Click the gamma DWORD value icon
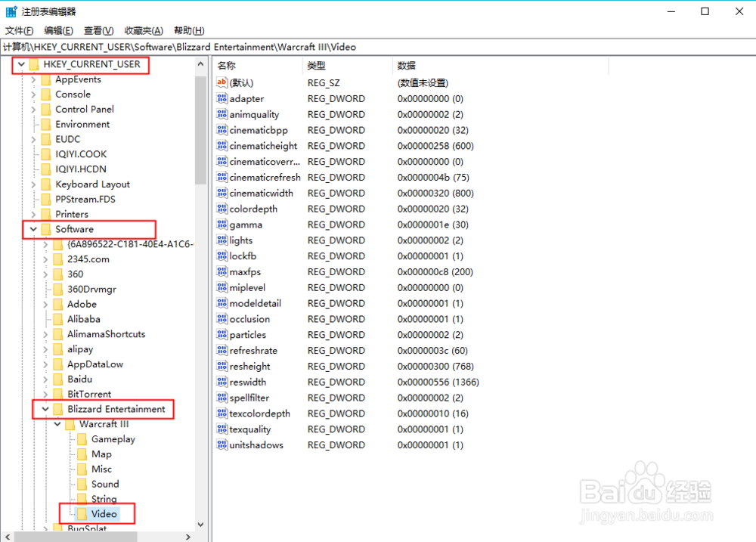Screen dimensions: 756x542 pyautogui.click(x=222, y=225)
